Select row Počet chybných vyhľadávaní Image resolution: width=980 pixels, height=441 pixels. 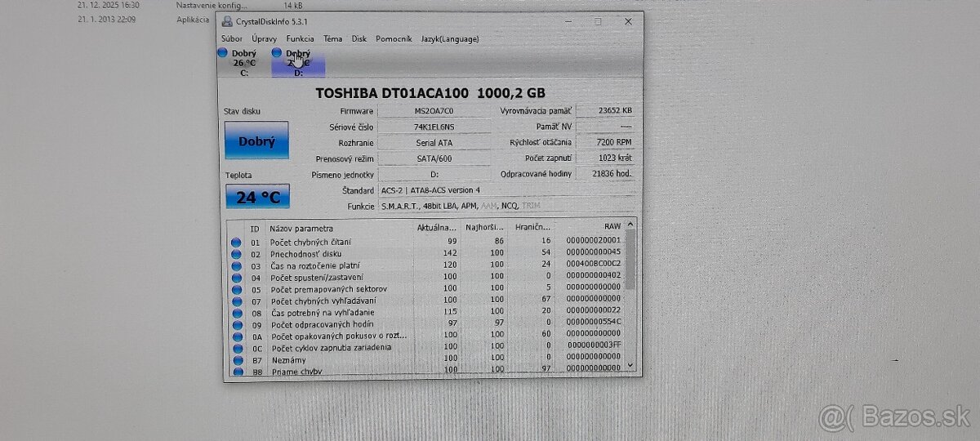[x=425, y=301]
